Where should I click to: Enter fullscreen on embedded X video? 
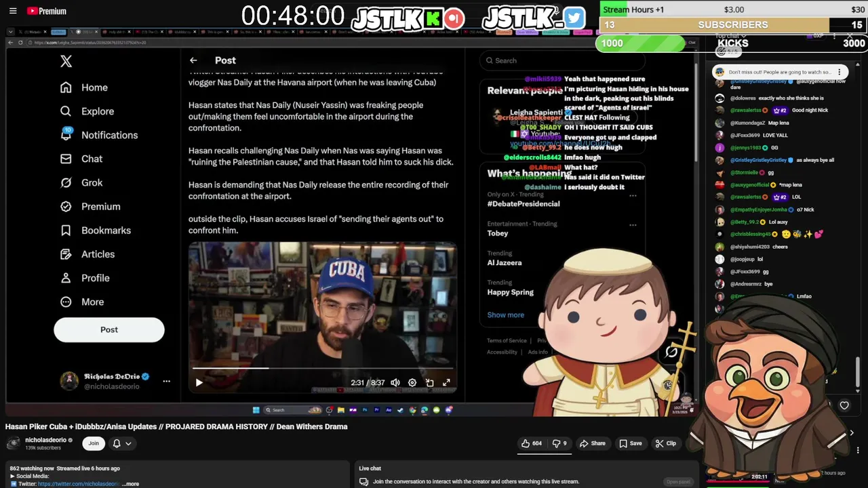pos(446,383)
